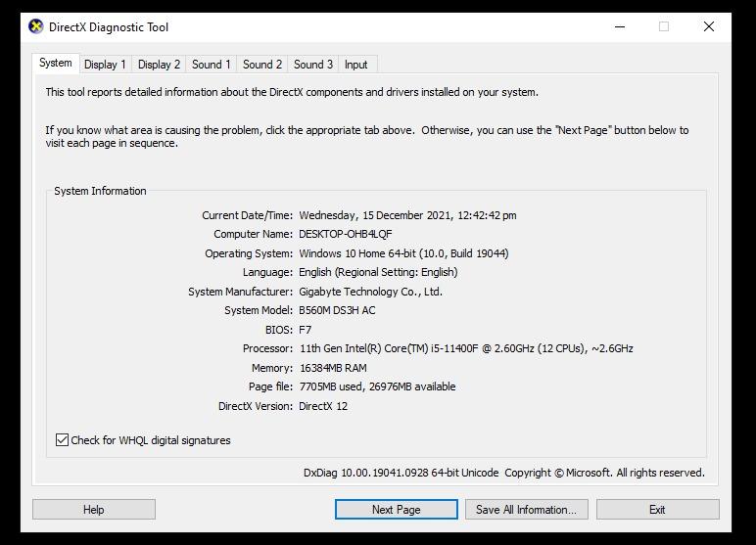Click the disabled maximize window button
Image resolution: width=756 pixels, height=545 pixels.
click(664, 26)
